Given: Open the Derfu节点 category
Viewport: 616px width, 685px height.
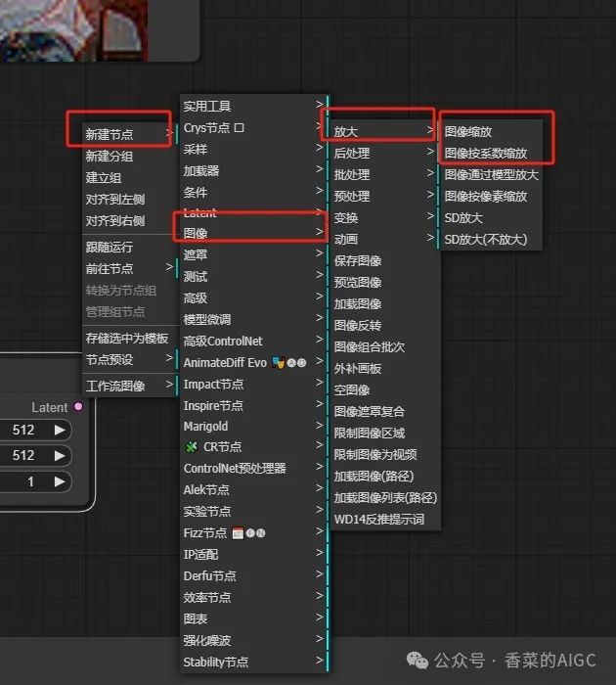Looking at the screenshot, I should click(x=253, y=575).
